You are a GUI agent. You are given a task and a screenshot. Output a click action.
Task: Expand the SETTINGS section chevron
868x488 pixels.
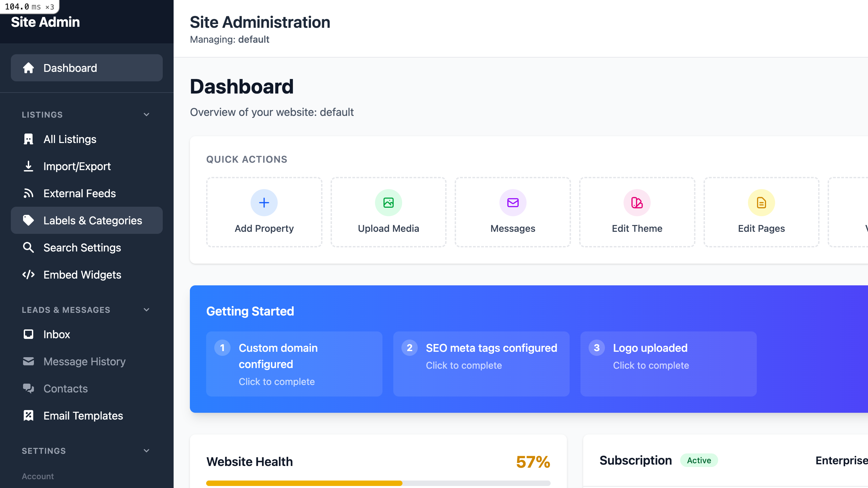pyautogui.click(x=146, y=451)
